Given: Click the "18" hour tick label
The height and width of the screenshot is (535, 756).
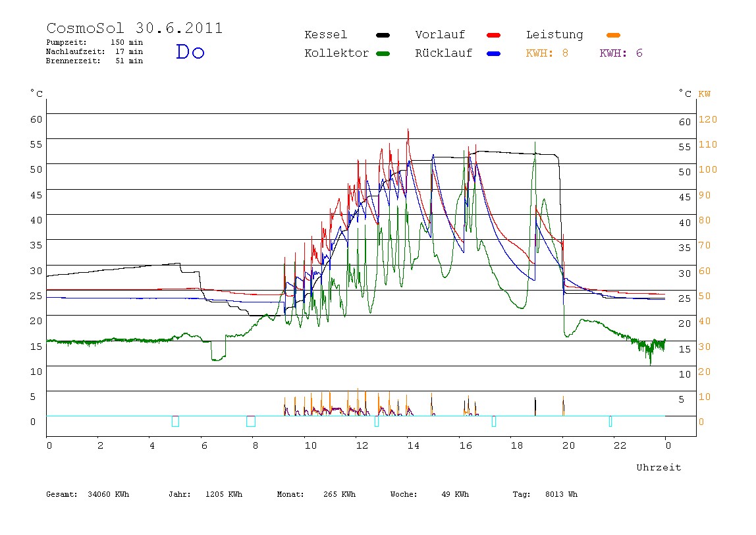Looking at the screenshot, I should [517, 445].
